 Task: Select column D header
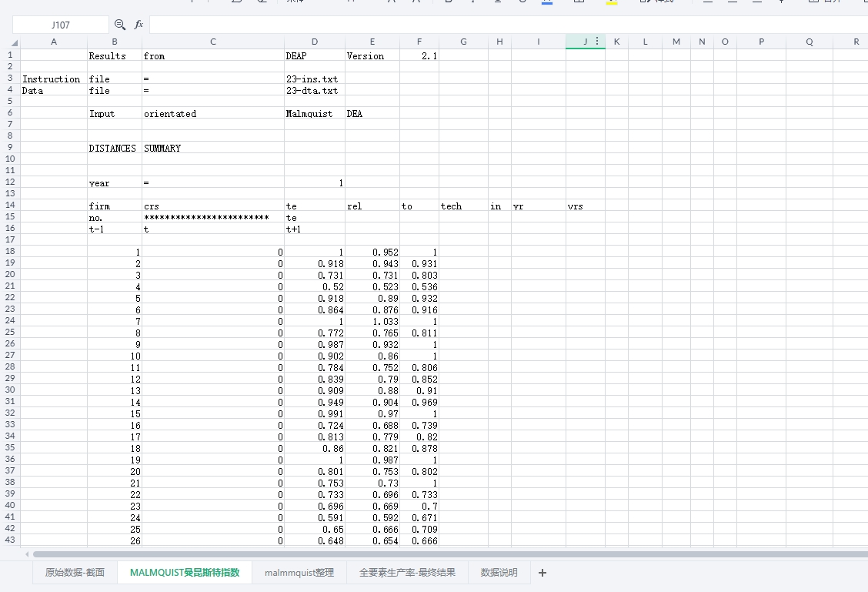point(315,42)
